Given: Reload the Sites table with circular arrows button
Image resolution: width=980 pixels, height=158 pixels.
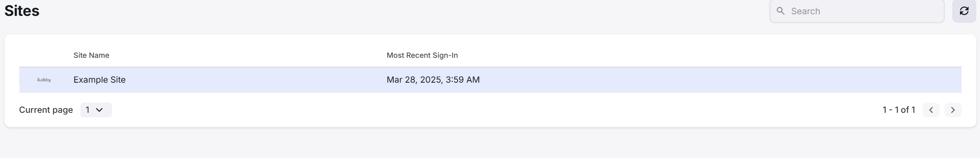Looking at the screenshot, I should point(964,11).
